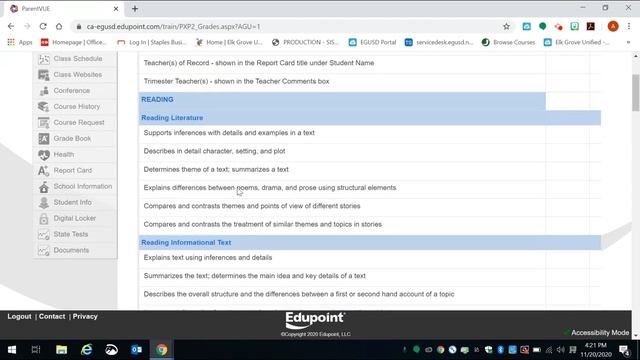Reload the page
The height and width of the screenshot is (360, 640).
[43, 27]
